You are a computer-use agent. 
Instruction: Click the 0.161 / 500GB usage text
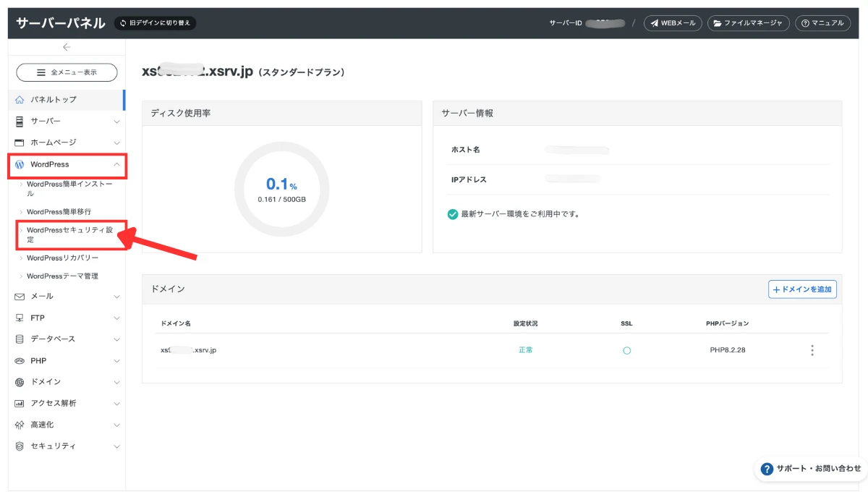click(x=282, y=198)
